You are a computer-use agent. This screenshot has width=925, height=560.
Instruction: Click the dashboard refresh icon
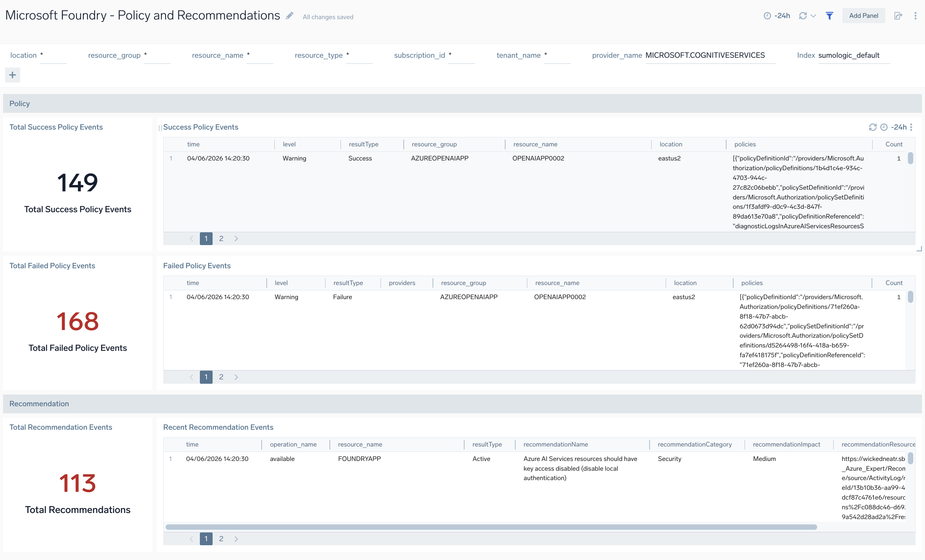pos(803,16)
